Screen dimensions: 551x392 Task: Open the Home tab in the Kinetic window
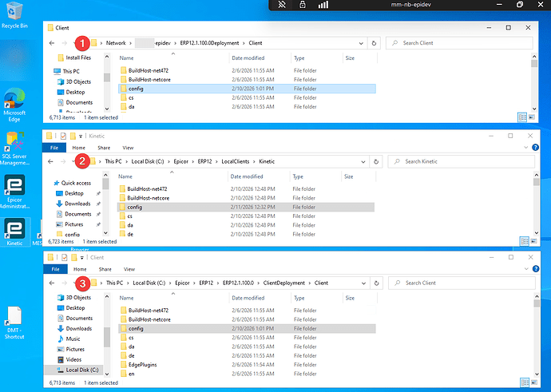click(x=79, y=148)
